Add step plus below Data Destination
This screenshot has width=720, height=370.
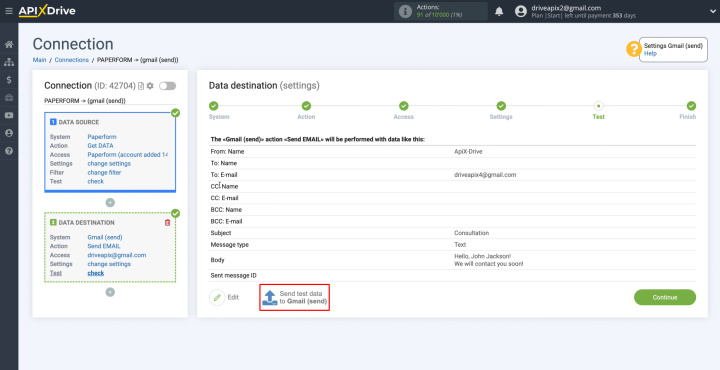[110, 292]
